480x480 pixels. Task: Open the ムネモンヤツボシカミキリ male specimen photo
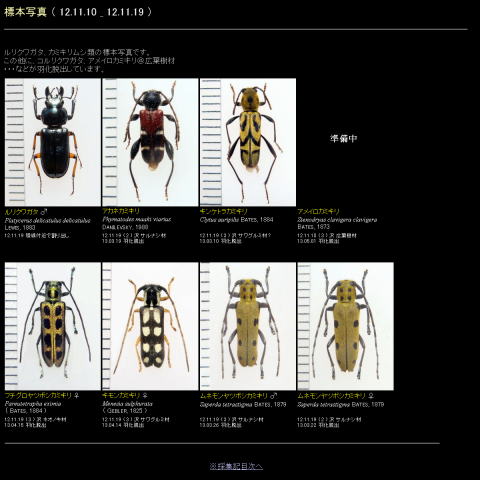pyautogui.click(x=248, y=326)
